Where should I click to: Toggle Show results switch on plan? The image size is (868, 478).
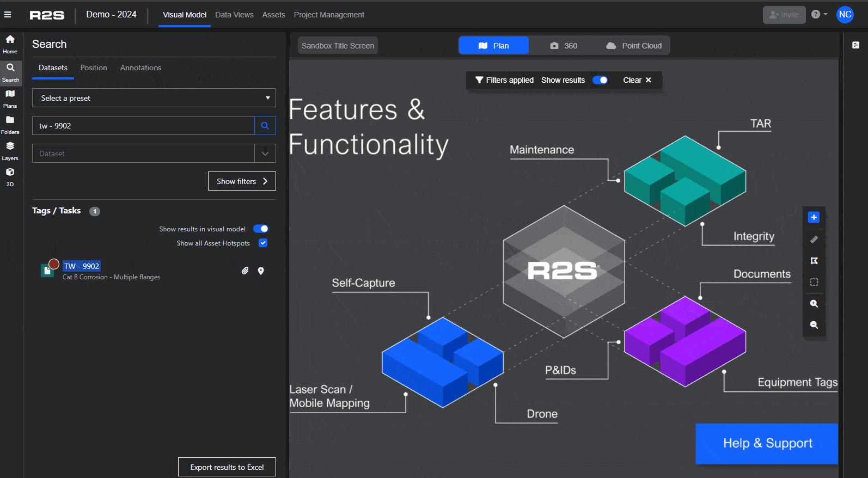click(600, 80)
